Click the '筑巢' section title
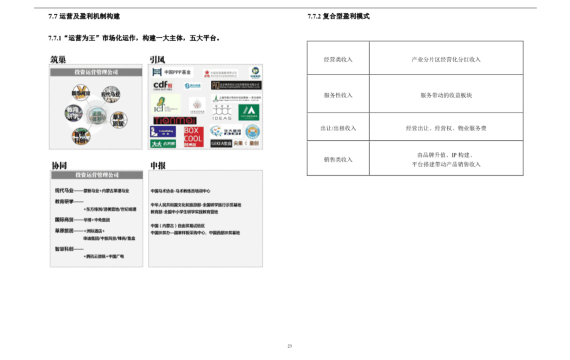Screen dimensions: 570x360 (x=58, y=60)
